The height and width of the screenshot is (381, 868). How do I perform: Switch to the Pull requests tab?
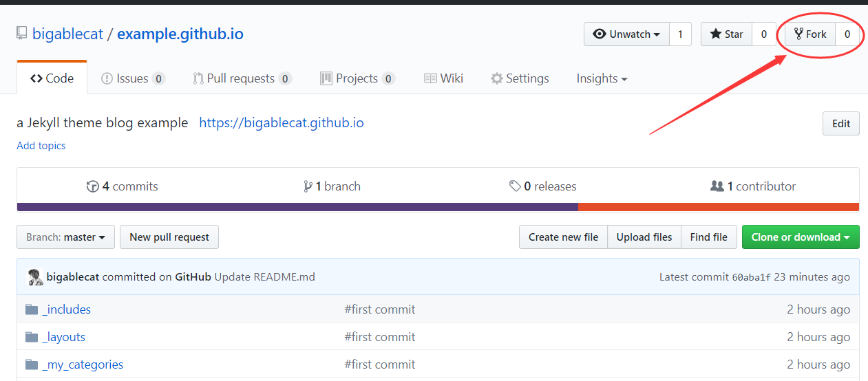coord(242,78)
